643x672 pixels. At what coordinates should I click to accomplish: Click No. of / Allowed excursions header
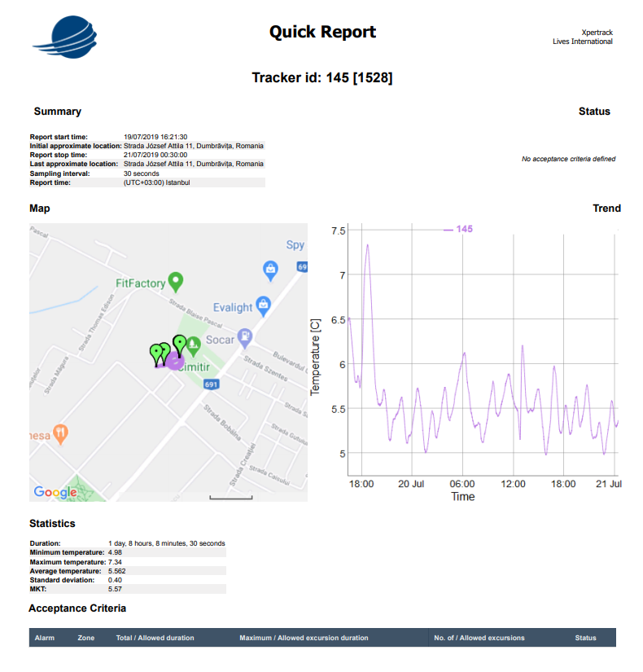point(479,638)
